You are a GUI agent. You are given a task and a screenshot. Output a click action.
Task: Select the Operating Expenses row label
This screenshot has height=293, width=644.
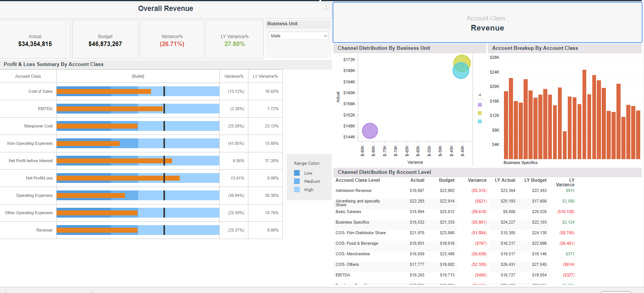[x=34, y=195]
